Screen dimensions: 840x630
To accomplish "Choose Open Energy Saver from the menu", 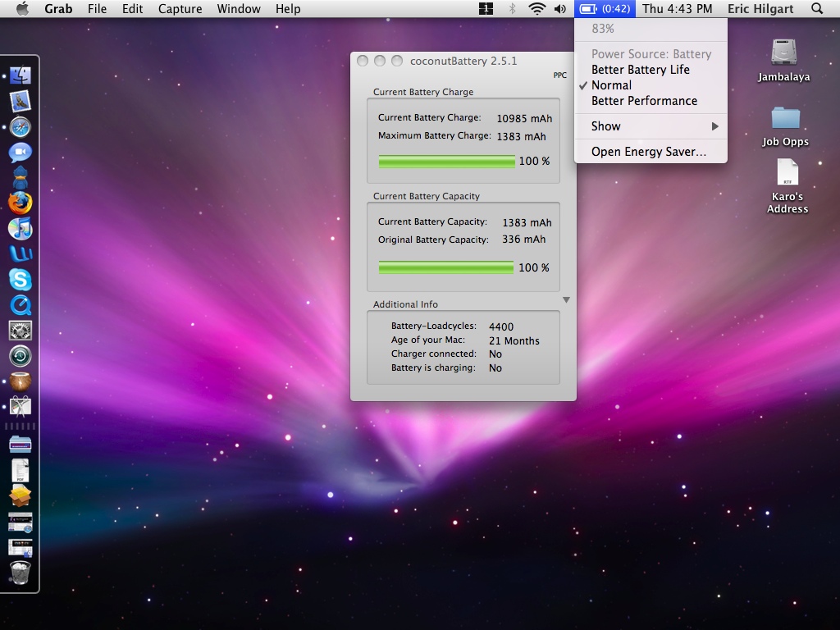I will [638, 151].
